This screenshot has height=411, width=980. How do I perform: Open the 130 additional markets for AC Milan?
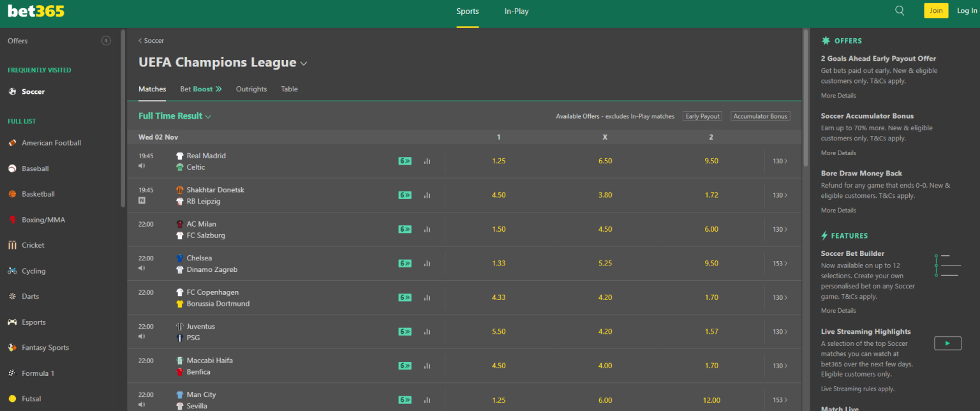point(779,228)
